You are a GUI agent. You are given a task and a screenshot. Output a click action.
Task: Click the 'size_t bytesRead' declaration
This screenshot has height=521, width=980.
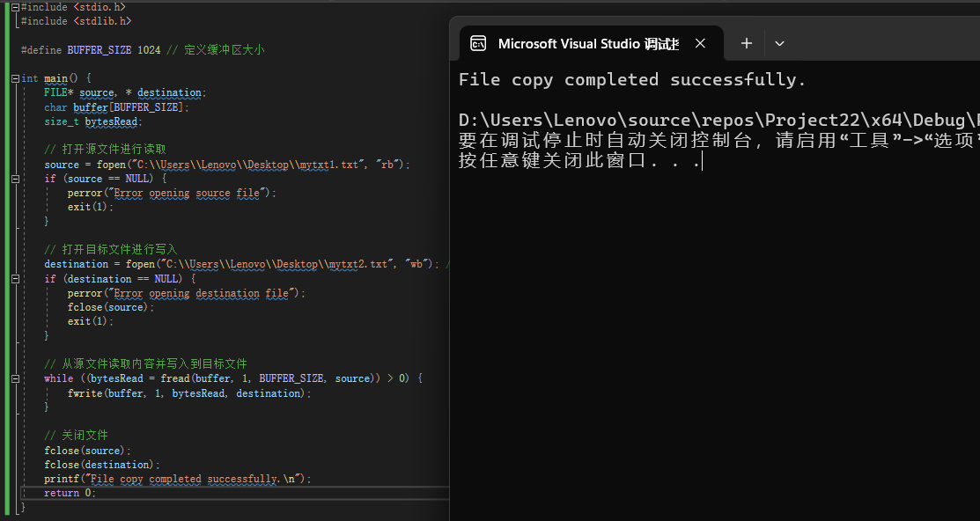coord(92,121)
